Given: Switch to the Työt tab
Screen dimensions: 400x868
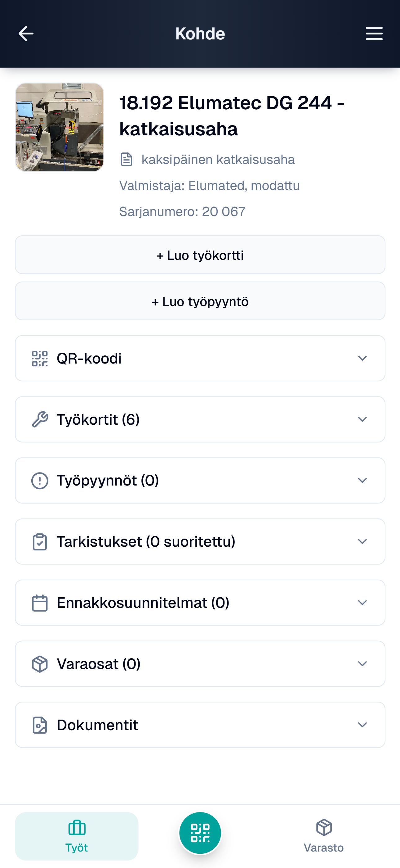Looking at the screenshot, I should [x=77, y=836].
